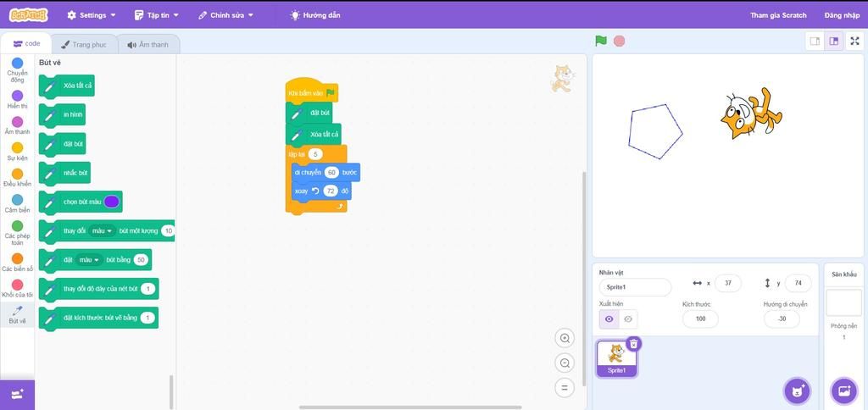The image size is (868, 410).
Task: Click the block palette vertical scrollbar
Action: pos(171,392)
